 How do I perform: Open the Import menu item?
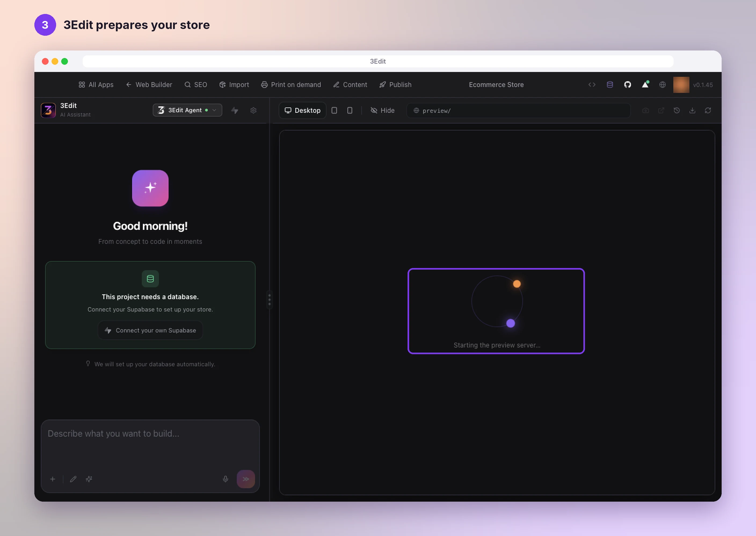tap(234, 85)
